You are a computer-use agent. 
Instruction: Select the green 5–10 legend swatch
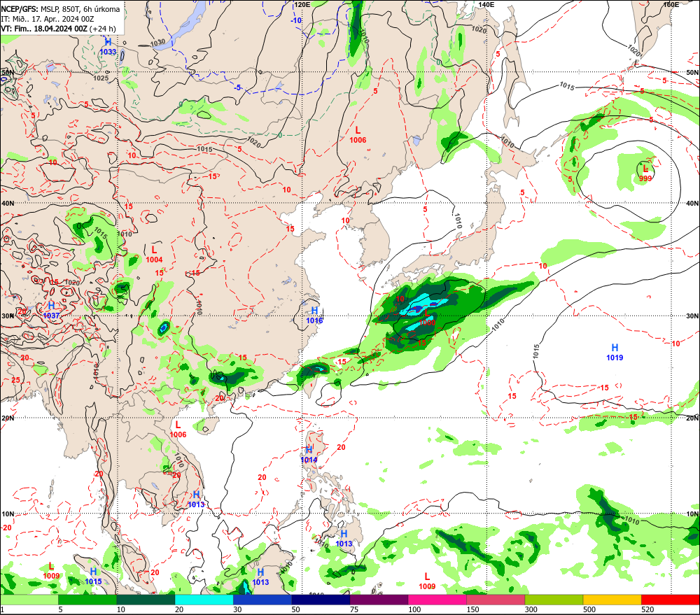pos(87,600)
